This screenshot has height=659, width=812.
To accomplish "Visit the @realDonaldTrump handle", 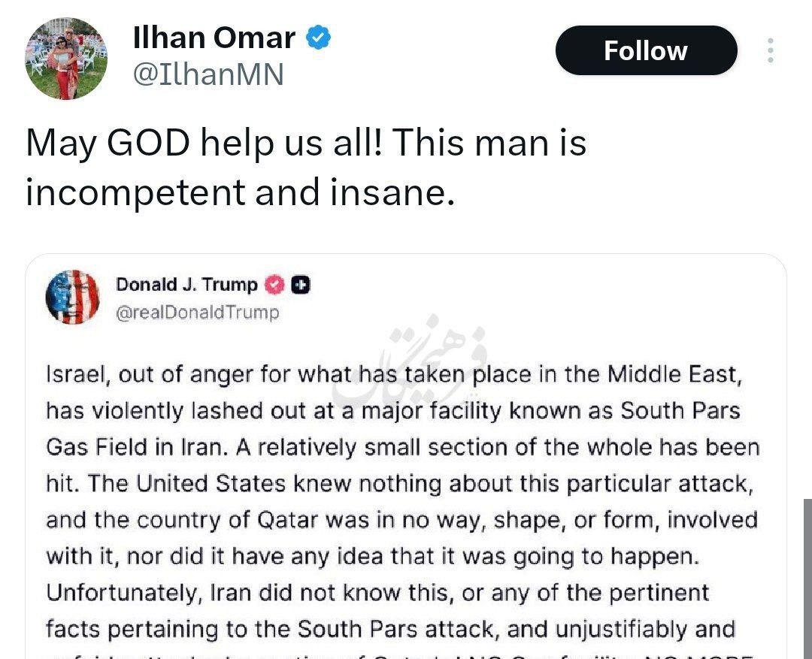I will pyautogui.click(x=197, y=313).
